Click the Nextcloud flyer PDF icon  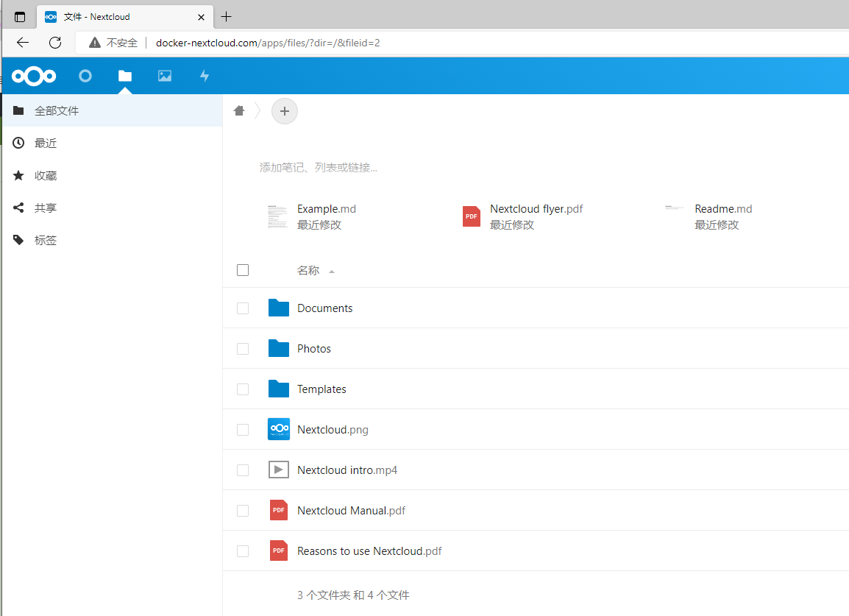[x=471, y=216]
